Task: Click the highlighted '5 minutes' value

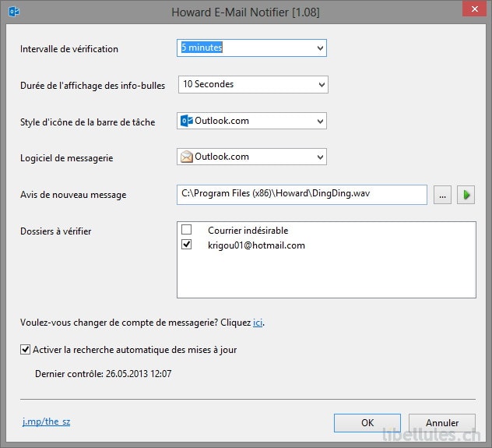Action: tap(202, 48)
